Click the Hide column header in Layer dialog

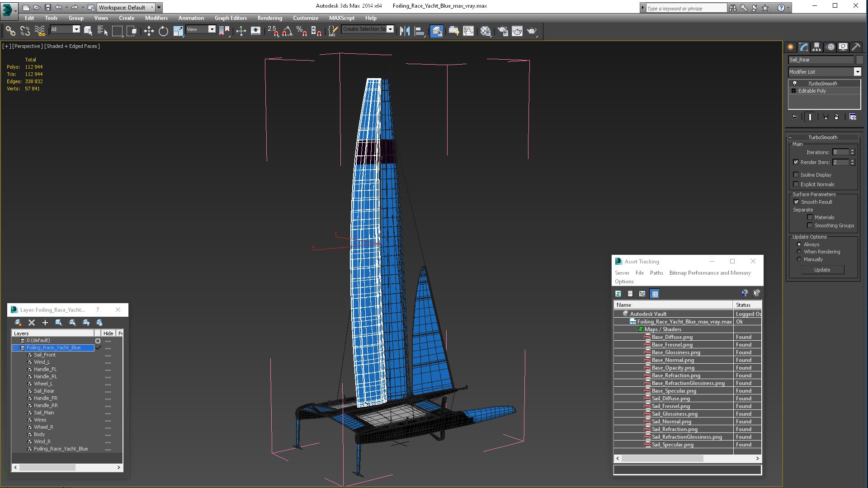pyautogui.click(x=108, y=333)
